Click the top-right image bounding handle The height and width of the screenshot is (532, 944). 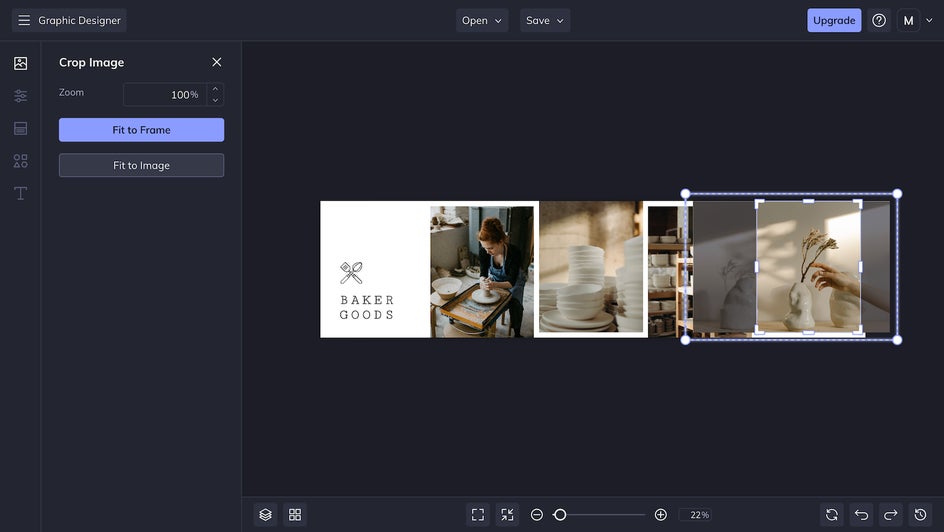[x=897, y=194]
